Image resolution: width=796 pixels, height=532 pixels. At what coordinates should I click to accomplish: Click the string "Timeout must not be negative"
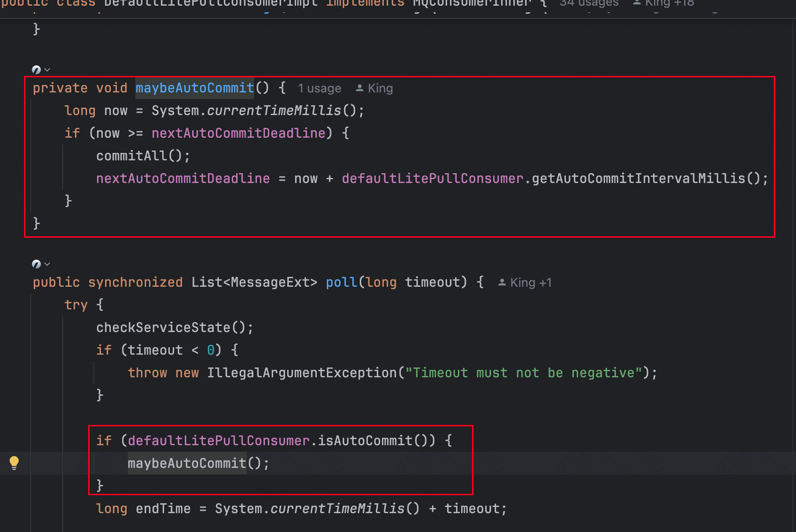point(523,373)
